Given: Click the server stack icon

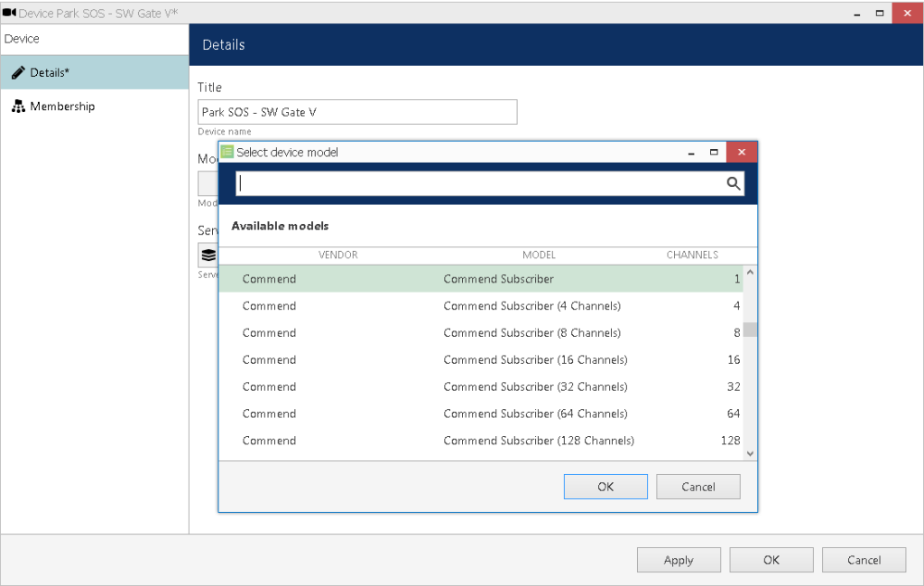Looking at the screenshot, I should click(x=208, y=256).
